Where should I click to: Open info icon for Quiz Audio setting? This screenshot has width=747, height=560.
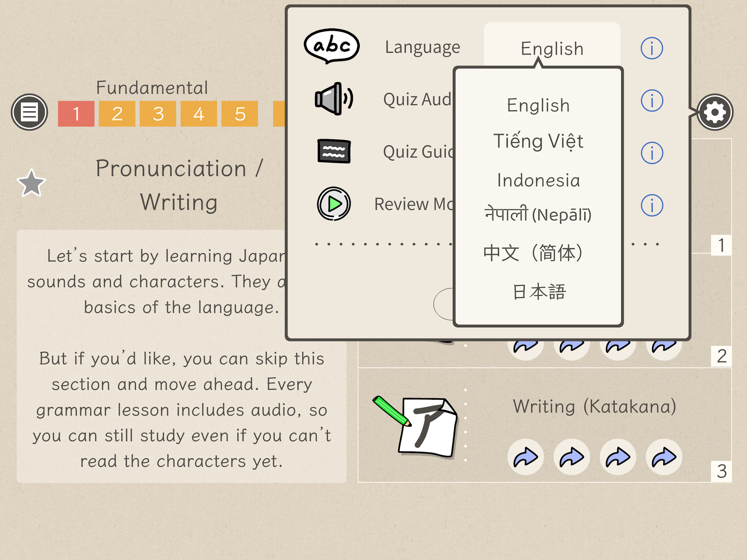pyautogui.click(x=652, y=101)
